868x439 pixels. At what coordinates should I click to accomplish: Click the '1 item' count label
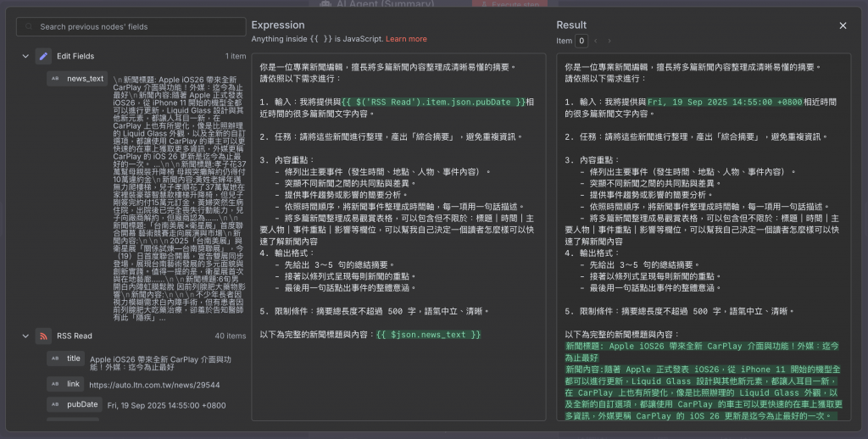[236, 56]
